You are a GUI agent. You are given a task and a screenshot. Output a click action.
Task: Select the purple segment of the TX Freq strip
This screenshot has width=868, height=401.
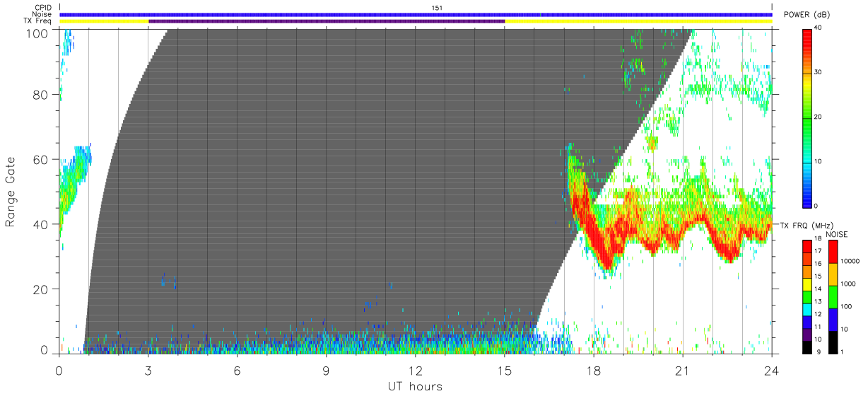tap(327, 21)
